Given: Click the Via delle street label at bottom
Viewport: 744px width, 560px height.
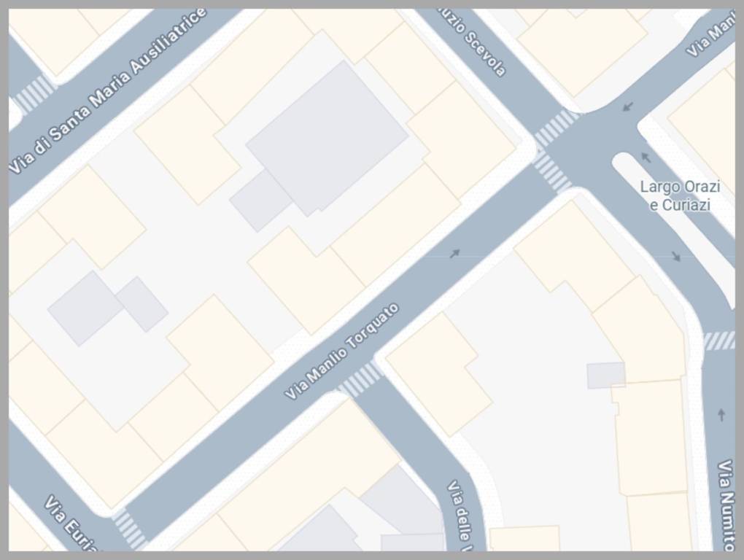Looking at the screenshot, I should pyautogui.click(x=460, y=516).
